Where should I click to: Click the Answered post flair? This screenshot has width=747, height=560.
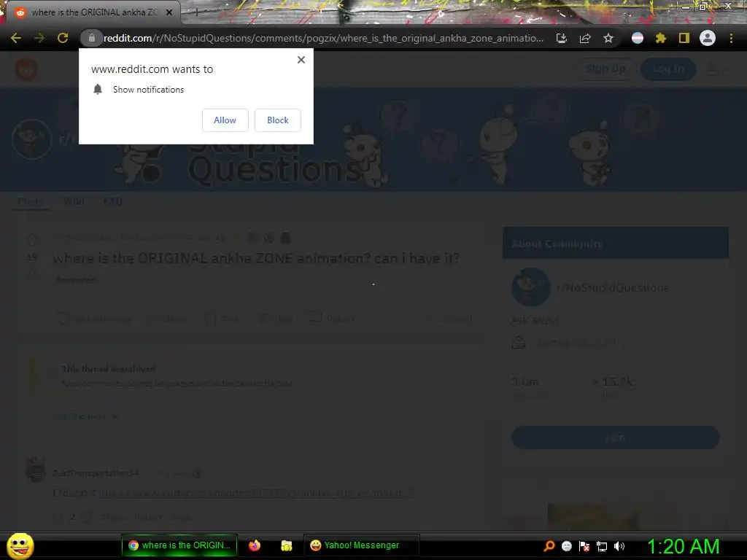pos(76,280)
